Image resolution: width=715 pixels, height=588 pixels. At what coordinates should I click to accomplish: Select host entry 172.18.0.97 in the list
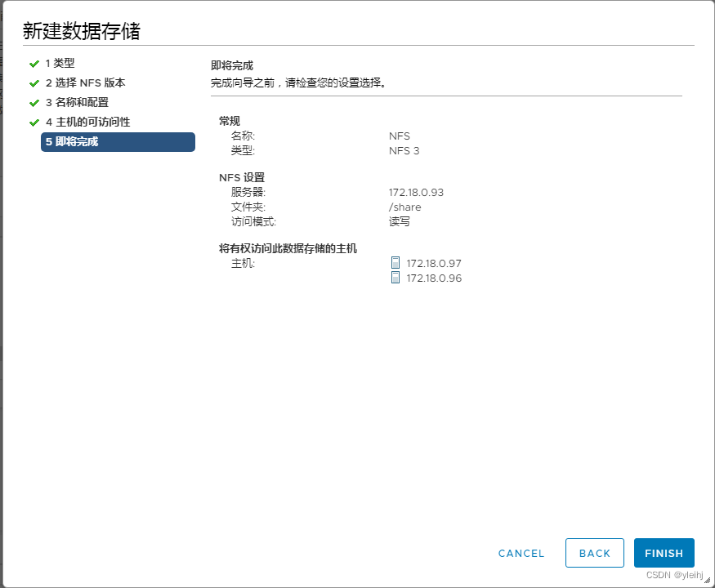(435, 263)
